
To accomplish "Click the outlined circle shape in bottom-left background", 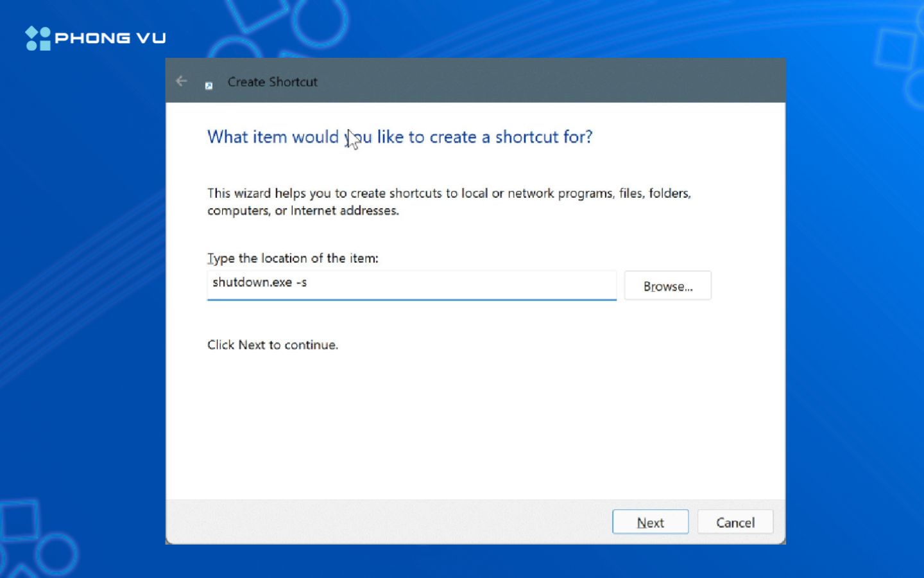I will 56,553.
